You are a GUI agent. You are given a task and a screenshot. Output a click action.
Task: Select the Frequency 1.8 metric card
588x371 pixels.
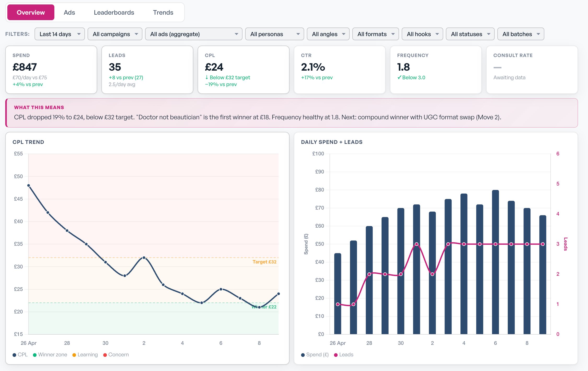pyautogui.click(x=436, y=70)
